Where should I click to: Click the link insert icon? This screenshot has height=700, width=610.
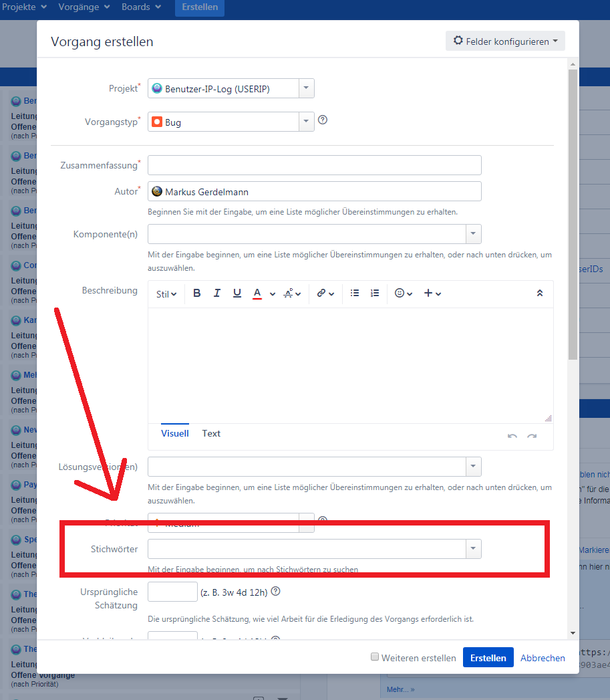tap(322, 294)
